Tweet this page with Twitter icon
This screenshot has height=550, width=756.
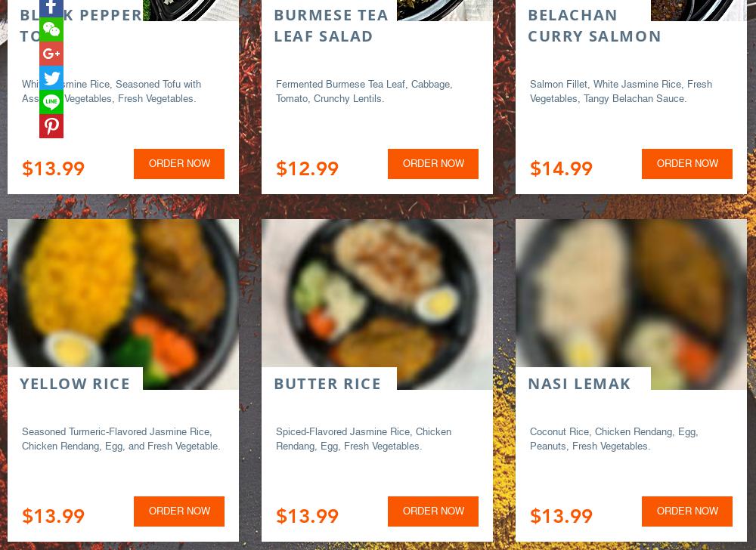pos(51,78)
